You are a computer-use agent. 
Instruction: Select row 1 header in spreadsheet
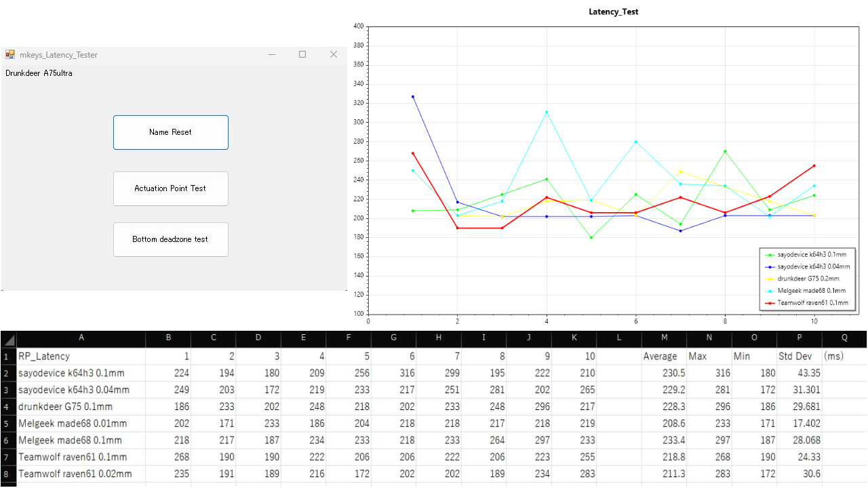(x=9, y=356)
